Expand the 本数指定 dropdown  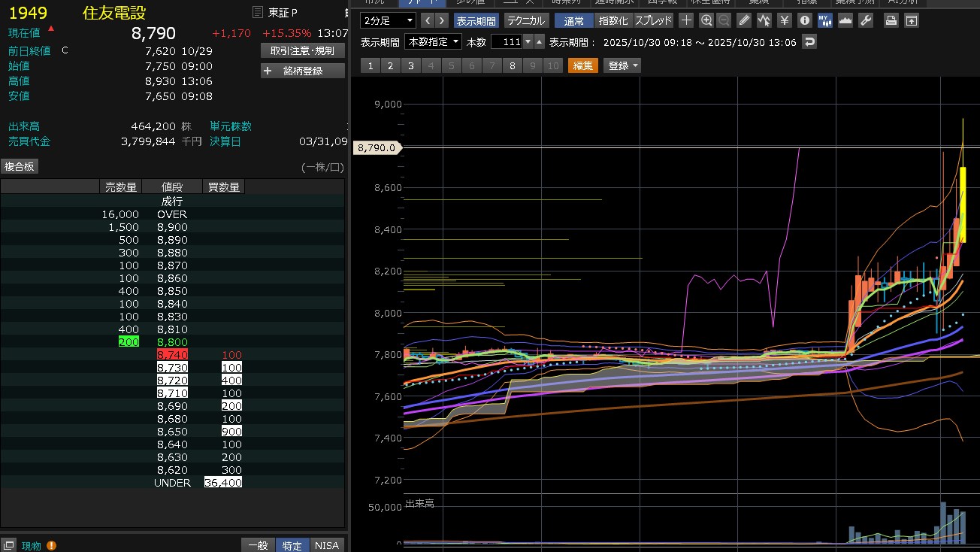tap(434, 42)
